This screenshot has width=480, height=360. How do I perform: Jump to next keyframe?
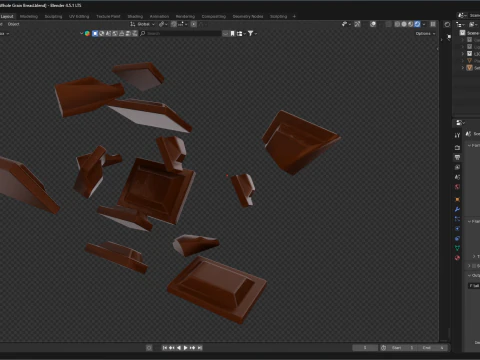[x=193, y=348]
